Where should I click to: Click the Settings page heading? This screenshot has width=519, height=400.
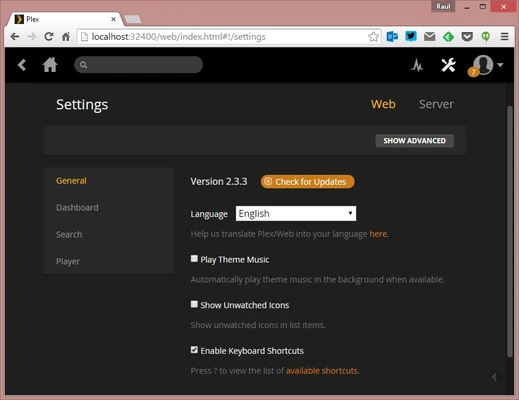coord(82,105)
